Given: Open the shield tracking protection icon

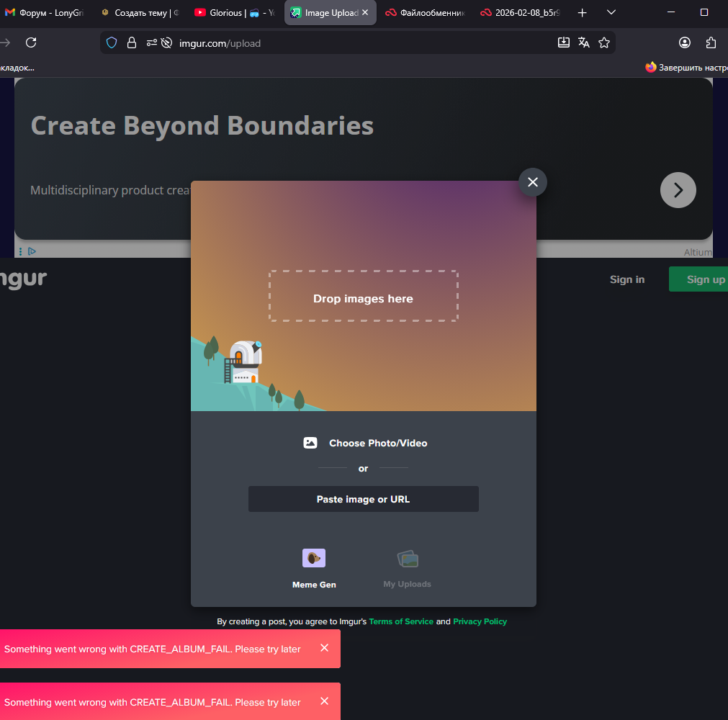Looking at the screenshot, I should (112, 42).
